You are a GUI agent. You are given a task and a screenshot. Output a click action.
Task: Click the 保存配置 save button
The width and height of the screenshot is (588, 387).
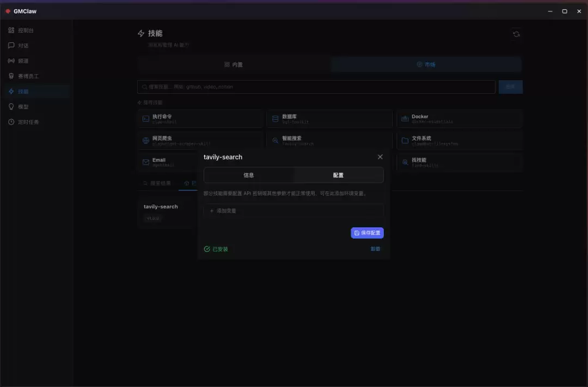[x=367, y=233]
